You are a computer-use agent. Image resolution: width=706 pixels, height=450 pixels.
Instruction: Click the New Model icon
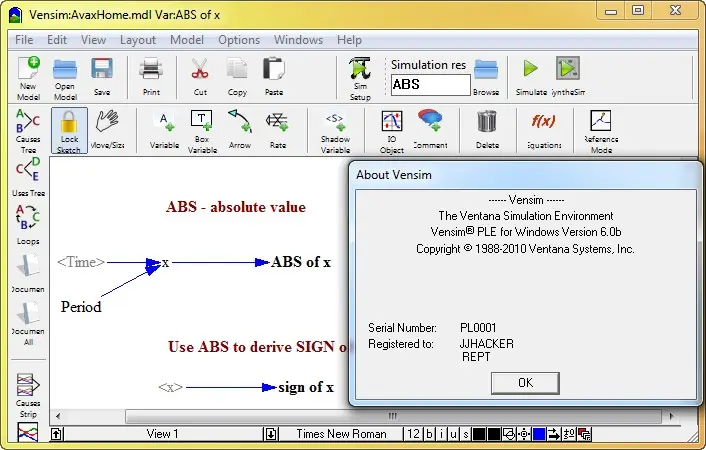[29, 78]
